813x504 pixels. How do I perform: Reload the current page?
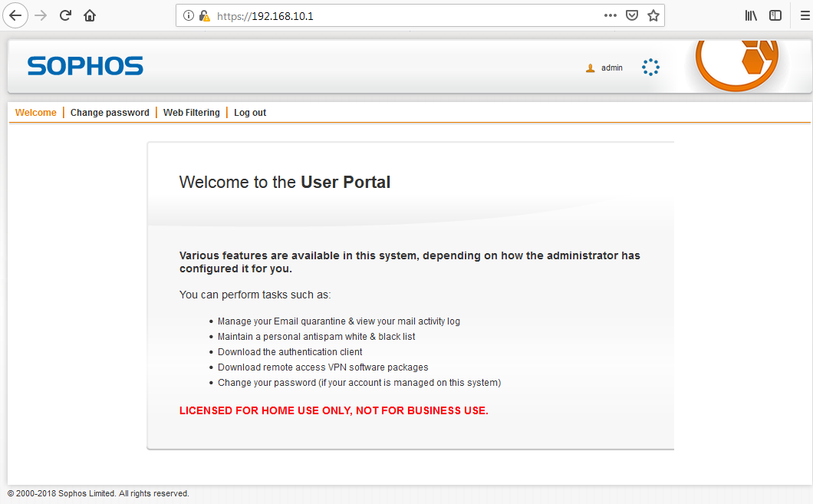pos(66,15)
